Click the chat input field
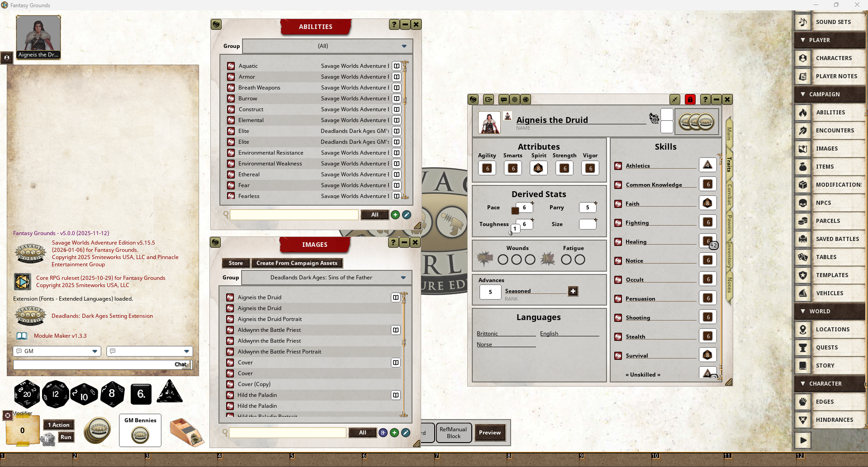 93,364
